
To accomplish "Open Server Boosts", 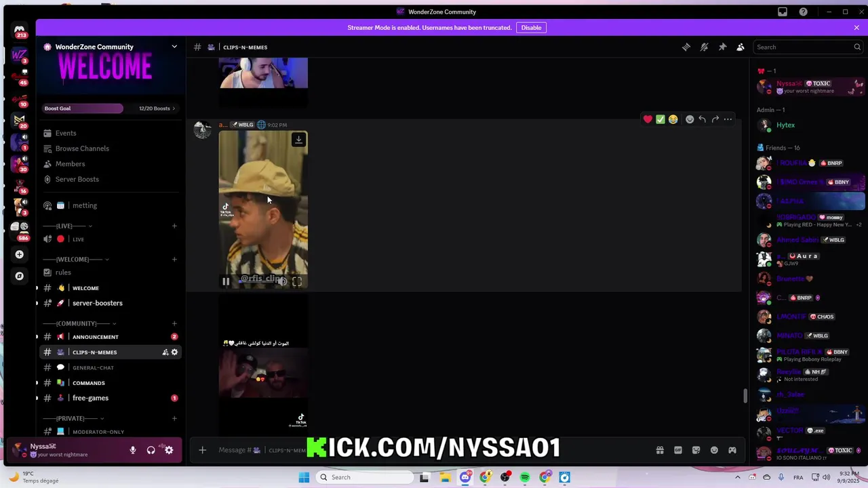I will click(110, 179).
